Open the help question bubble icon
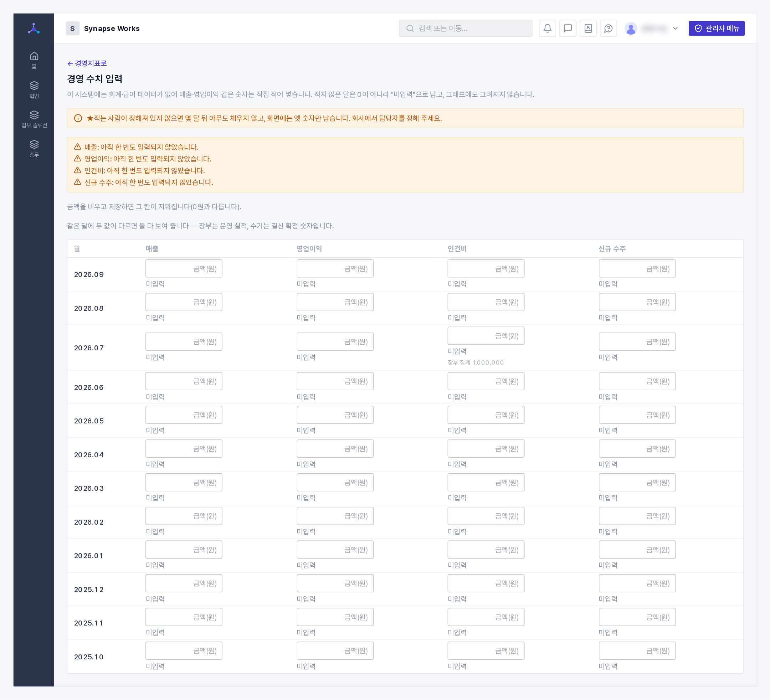 point(608,28)
